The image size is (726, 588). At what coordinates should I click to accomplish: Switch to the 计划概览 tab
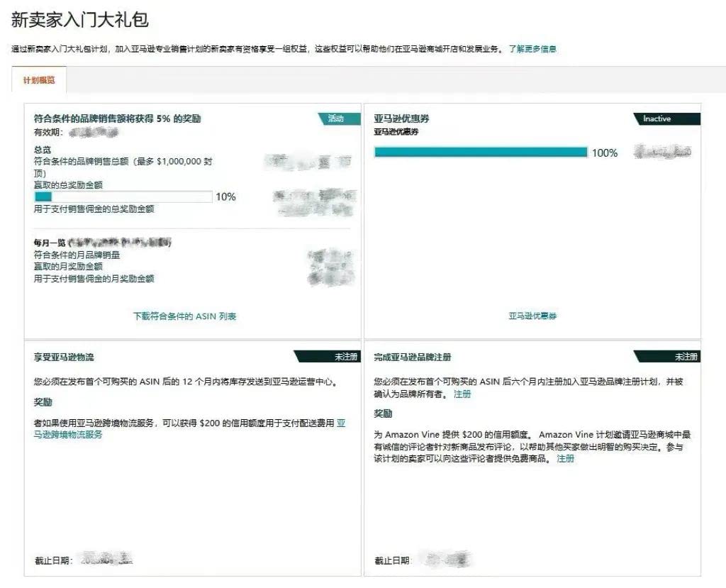click(39, 80)
